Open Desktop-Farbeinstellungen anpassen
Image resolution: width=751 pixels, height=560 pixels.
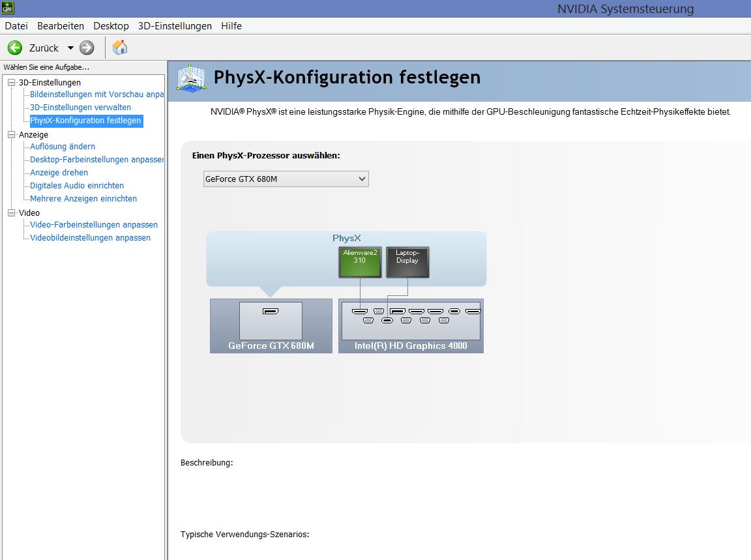click(x=96, y=160)
